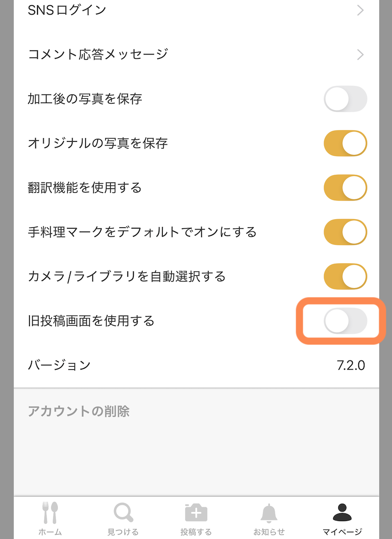392x539 pixels.
Task: Toggle 手料理マークをデフォルトでオンにする switch
Action: tap(345, 232)
